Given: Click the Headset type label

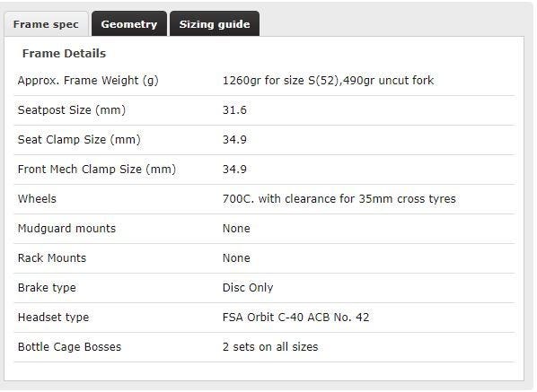Looking at the screenshot, I should pyautogui.click(x=53, y=318).
